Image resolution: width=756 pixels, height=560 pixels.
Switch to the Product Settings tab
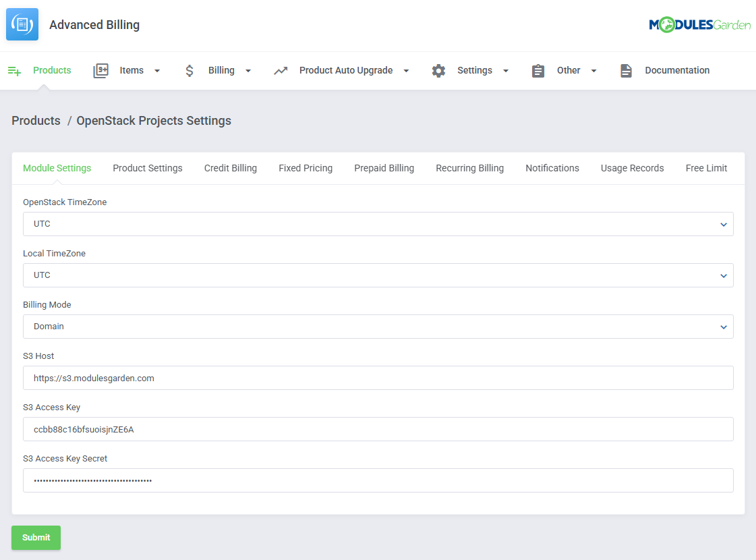click(148, 168)
